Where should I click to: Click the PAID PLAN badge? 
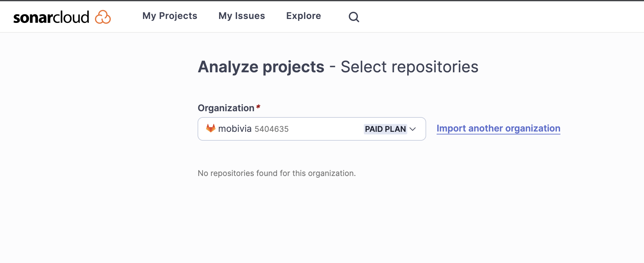pos(385,129)
